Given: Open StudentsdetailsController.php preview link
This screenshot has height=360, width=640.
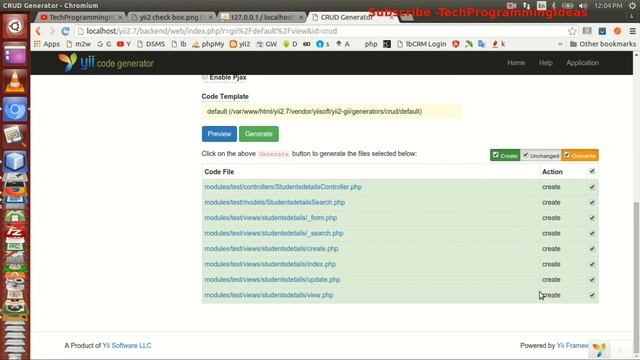Looking at the screenshot, I should click(283, 187).
